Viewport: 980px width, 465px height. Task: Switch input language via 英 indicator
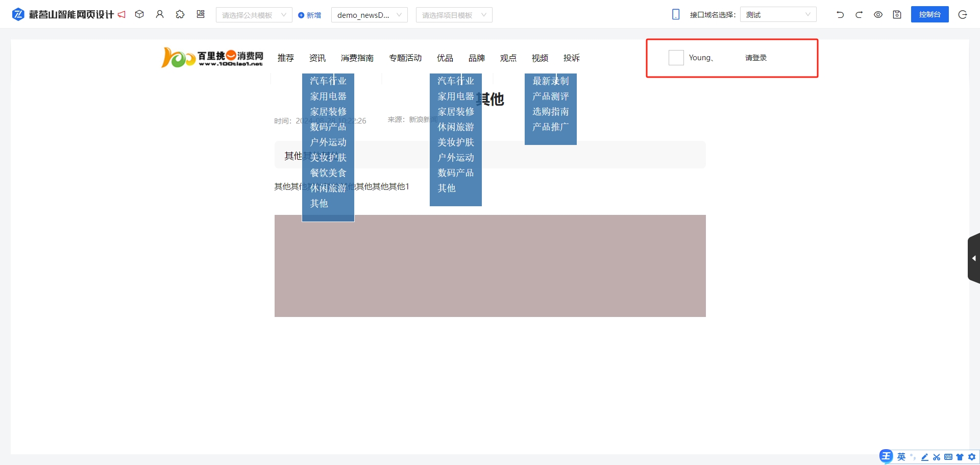[x=901, y=457]
